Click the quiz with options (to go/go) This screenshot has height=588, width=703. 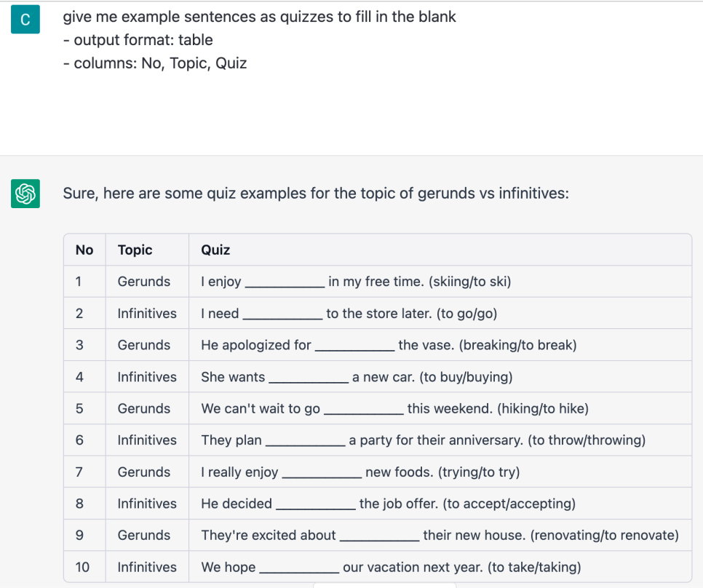pos(349,314)
